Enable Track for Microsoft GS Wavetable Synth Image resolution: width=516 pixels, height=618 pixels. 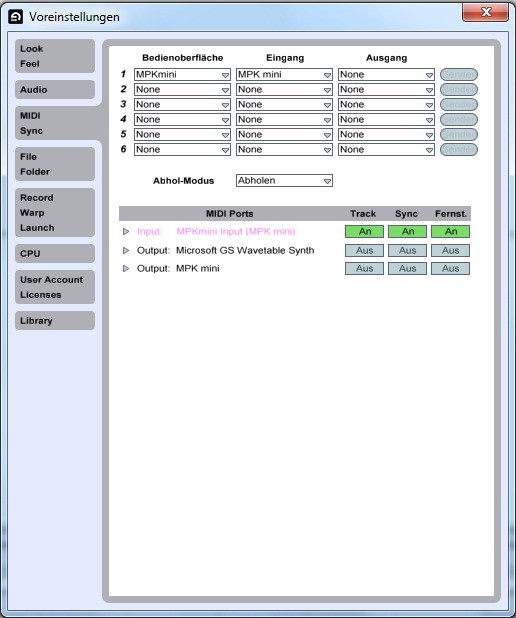364,250
